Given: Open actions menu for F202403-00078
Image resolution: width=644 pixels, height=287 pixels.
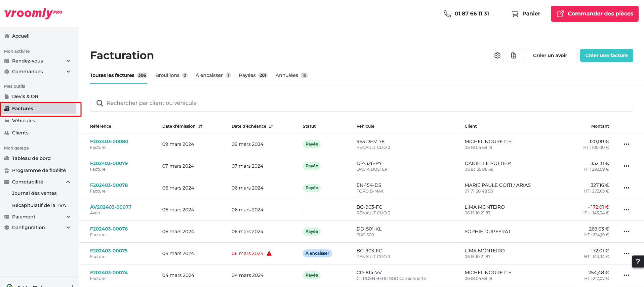Looking at the screenshot, I should tap(627, 188).
